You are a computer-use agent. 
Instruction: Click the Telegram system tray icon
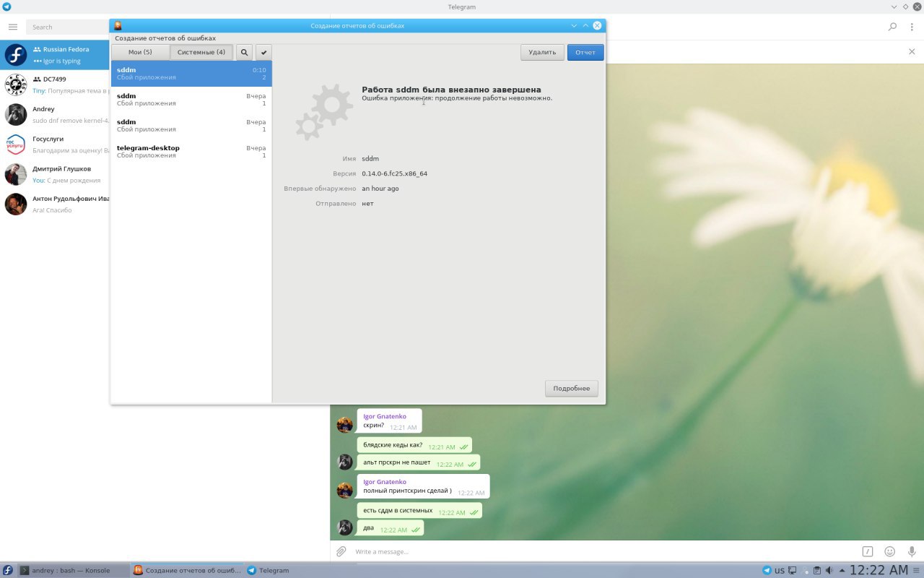[767, 570]
